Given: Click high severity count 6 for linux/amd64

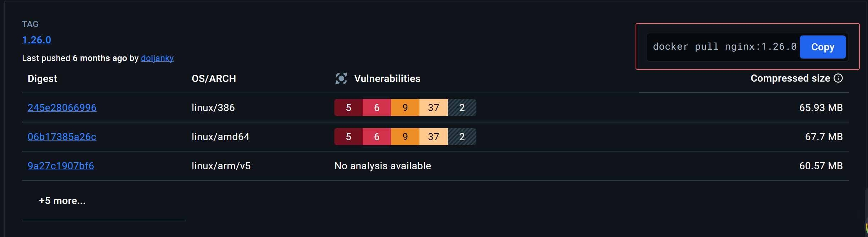Looking at the screenshot, I should point(377,137).
